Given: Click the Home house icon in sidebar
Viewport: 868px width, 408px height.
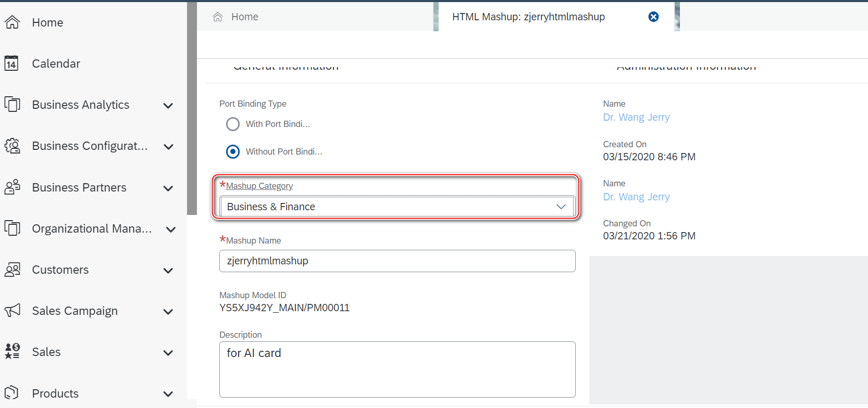Looking at the screenshot, I should (12, 22).
